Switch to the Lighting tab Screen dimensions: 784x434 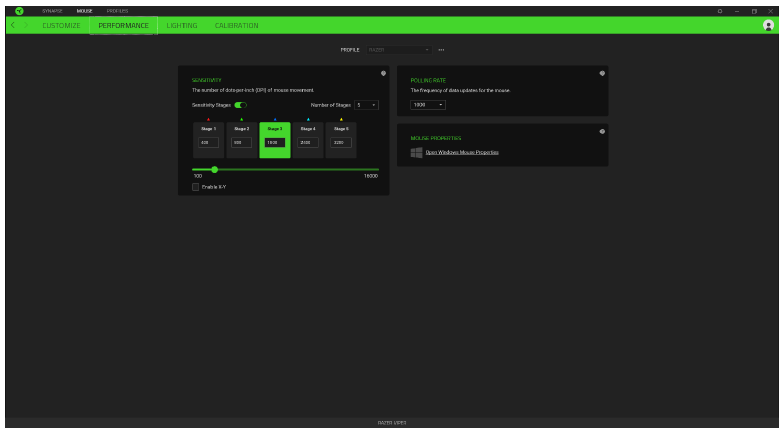(182, 26)
